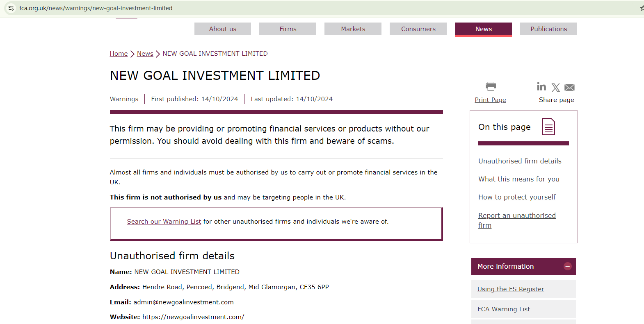644x324 pixels.
Task: Open Using the FS Register link
Action: click(511, 289)
